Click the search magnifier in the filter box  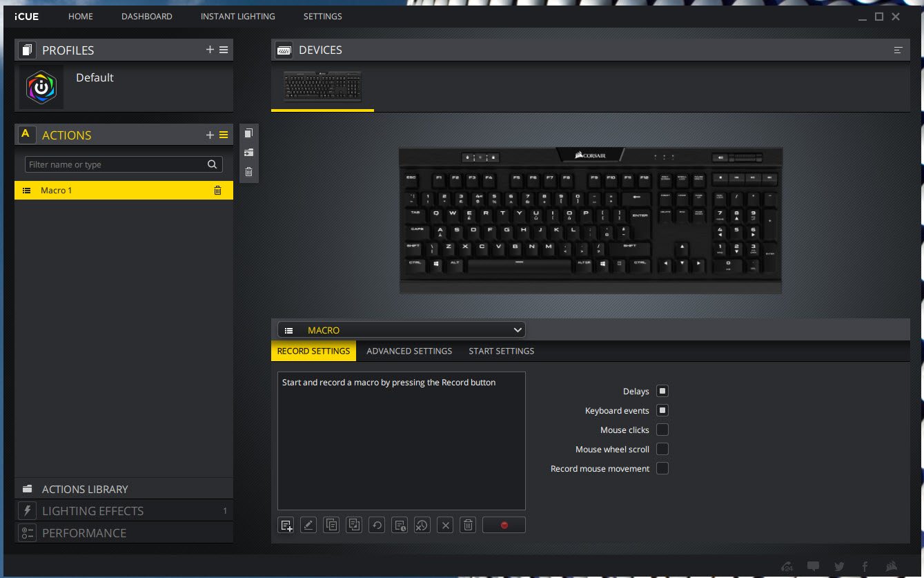[x=213, y=164]
